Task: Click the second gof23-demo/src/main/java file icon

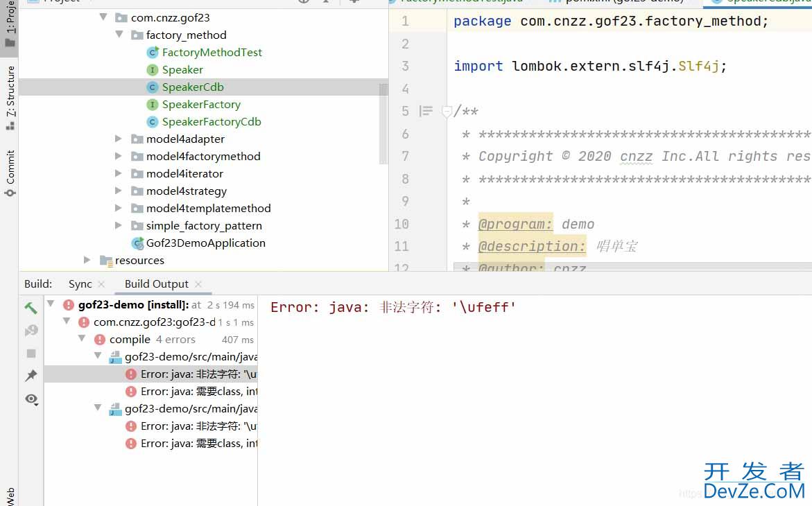Action: (115, 409)
